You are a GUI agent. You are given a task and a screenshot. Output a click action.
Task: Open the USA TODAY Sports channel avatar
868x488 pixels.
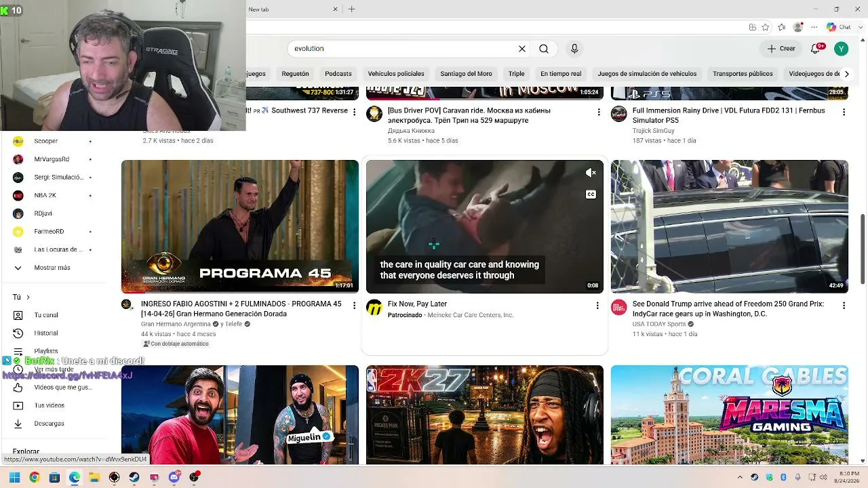coord(619,307)
